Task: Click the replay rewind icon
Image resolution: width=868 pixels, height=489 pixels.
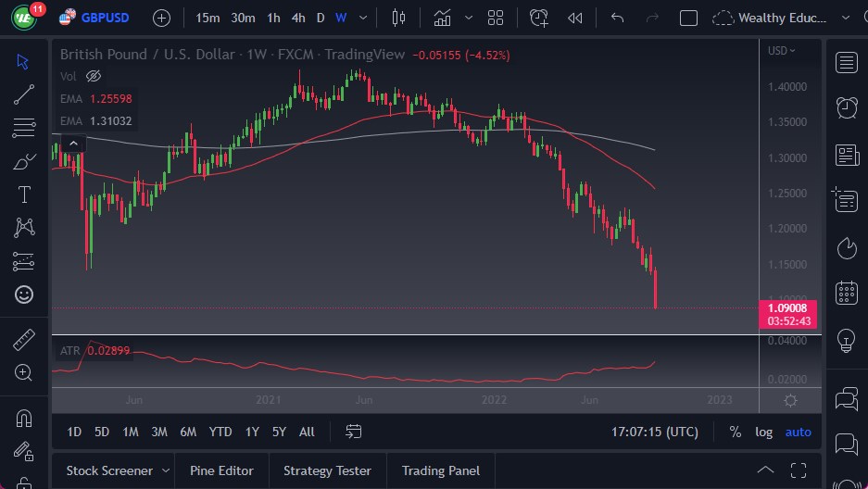Action: (575, 18)
